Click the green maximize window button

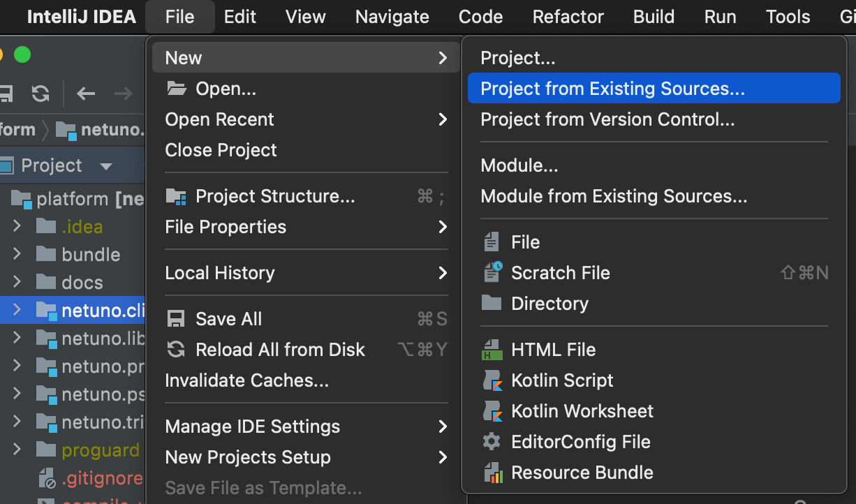click(22, 54)
